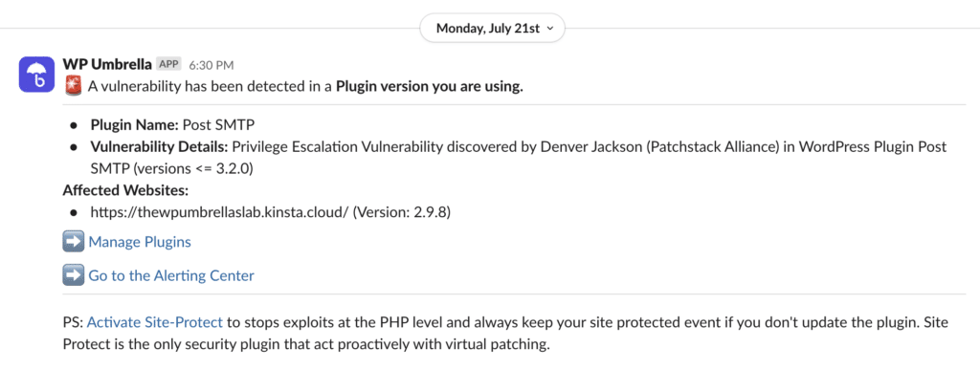
Task: Follow the Go to the Alerting Center link
Action: coord(171,275)
